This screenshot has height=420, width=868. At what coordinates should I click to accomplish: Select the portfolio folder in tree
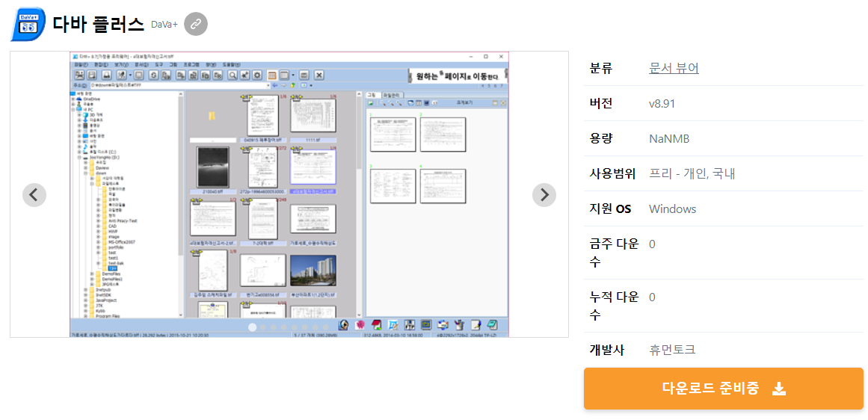[x=116, y=247]
